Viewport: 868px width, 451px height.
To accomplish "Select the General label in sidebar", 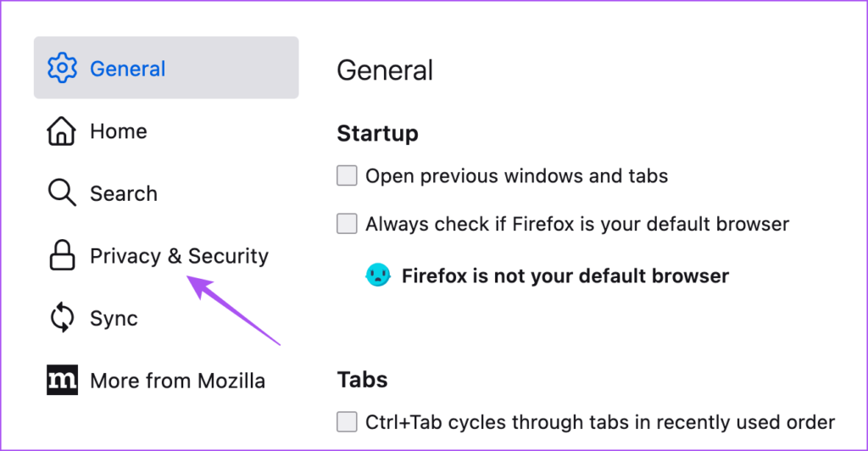I will click(x=128, y=69).
